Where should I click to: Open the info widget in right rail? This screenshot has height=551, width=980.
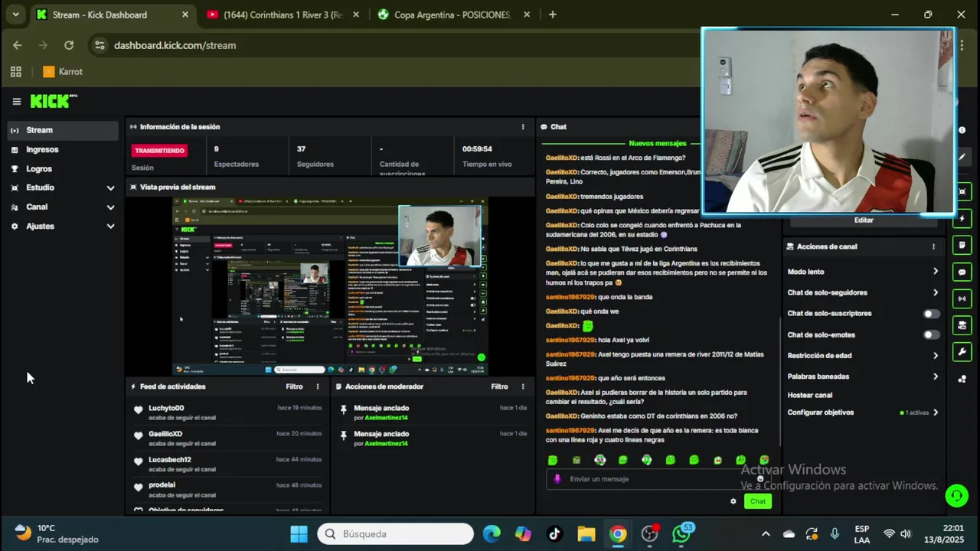click(962, 130)
